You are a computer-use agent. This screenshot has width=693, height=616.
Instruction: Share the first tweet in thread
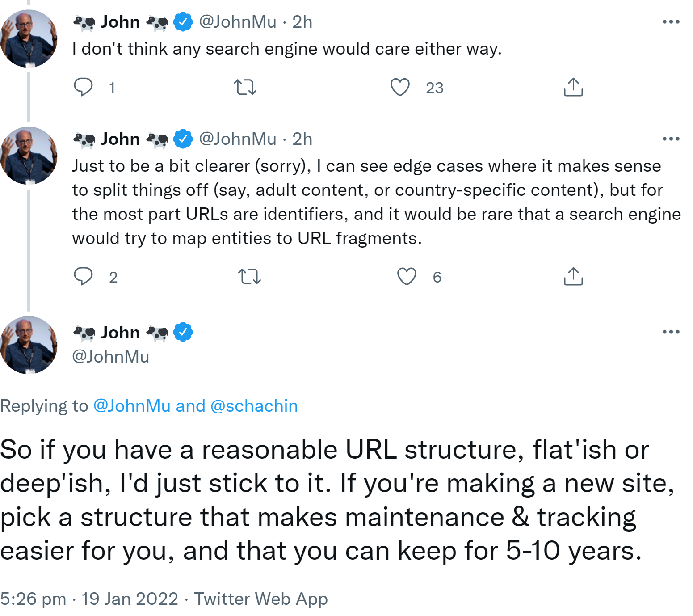click(x=573, y=87)
